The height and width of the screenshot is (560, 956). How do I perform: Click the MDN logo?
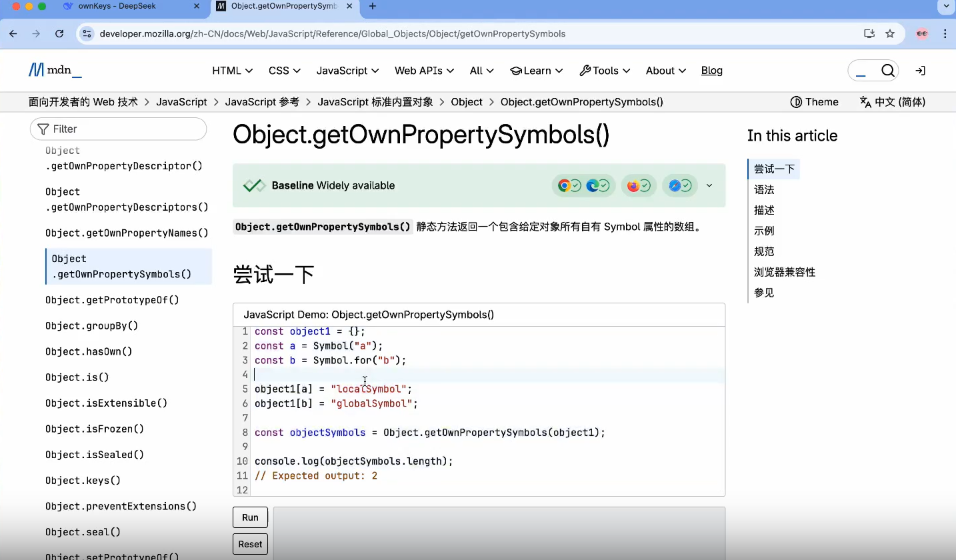click(x=55, y=70)
